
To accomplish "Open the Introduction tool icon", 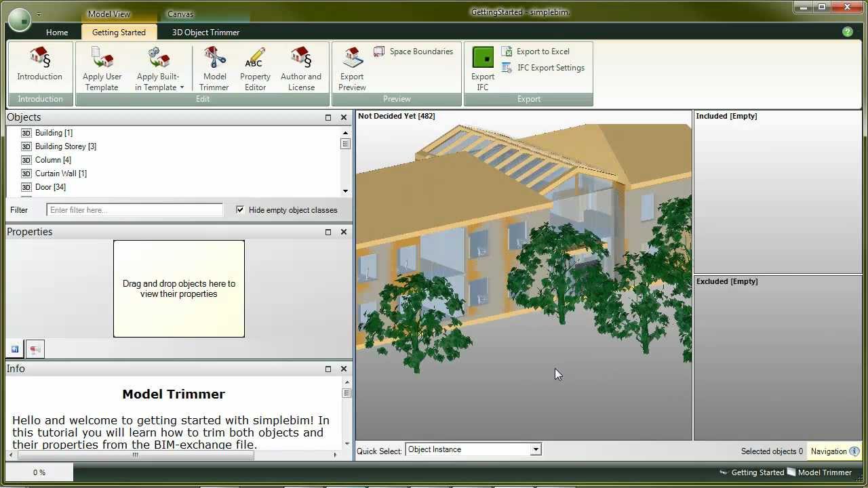I will pos(40,57).
